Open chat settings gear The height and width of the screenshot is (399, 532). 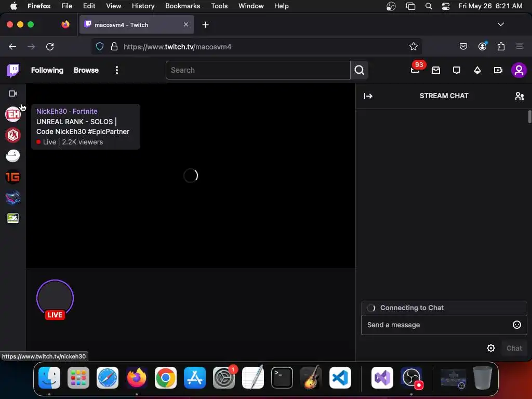[491, 348]
